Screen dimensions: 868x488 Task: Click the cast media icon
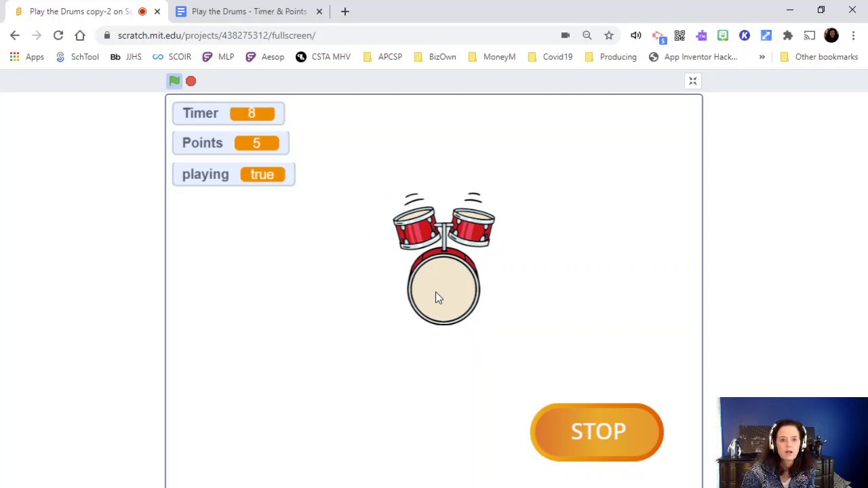[810, 35]
